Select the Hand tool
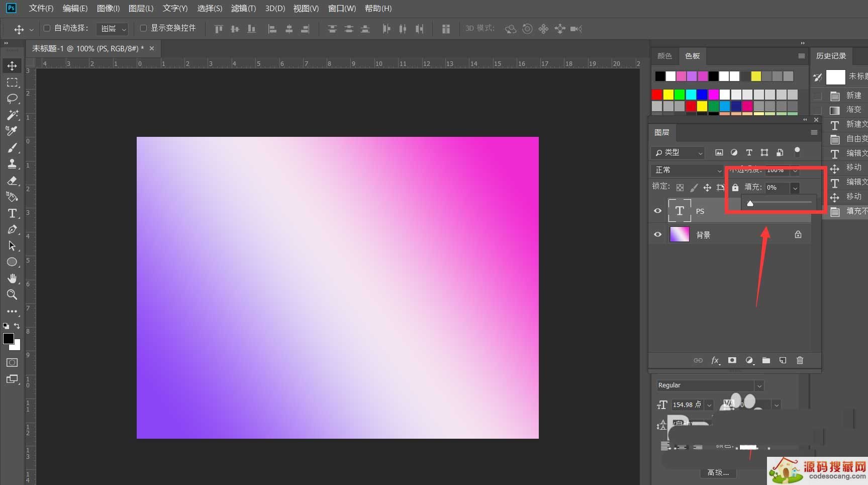The image size is (868, 485). 12,278
